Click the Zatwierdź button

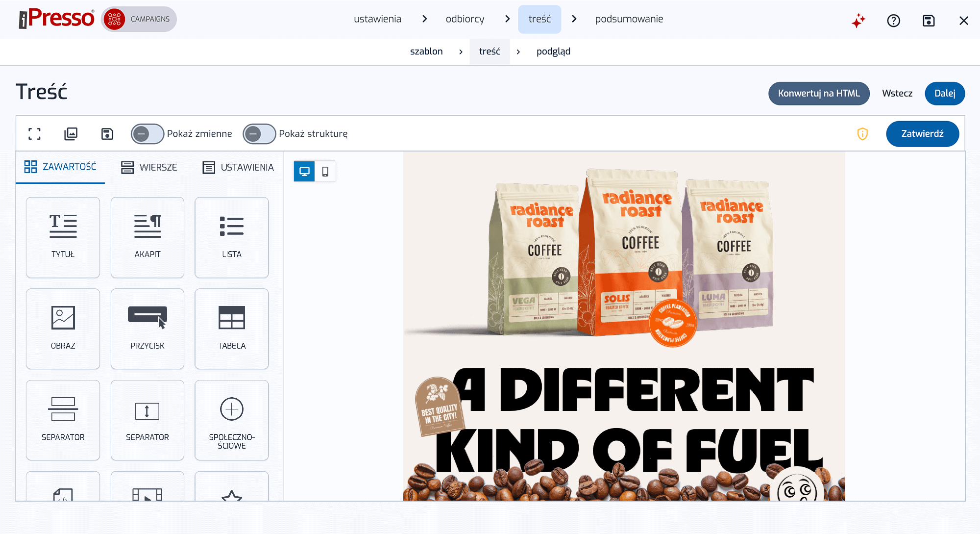922,134
